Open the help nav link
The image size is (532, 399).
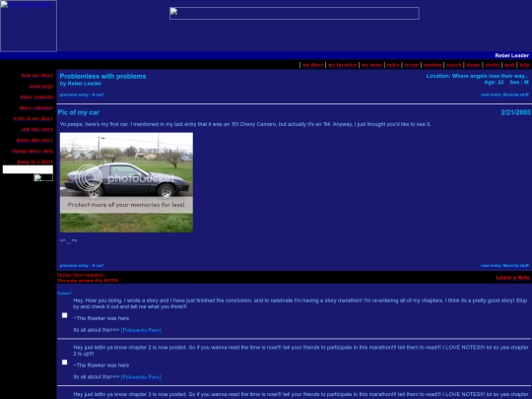(524, 65)
